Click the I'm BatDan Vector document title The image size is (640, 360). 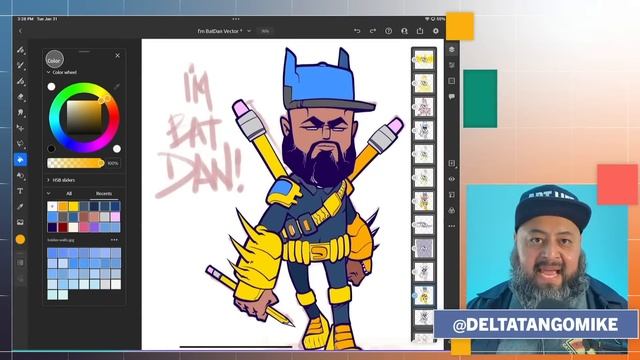tap(220, 31)
